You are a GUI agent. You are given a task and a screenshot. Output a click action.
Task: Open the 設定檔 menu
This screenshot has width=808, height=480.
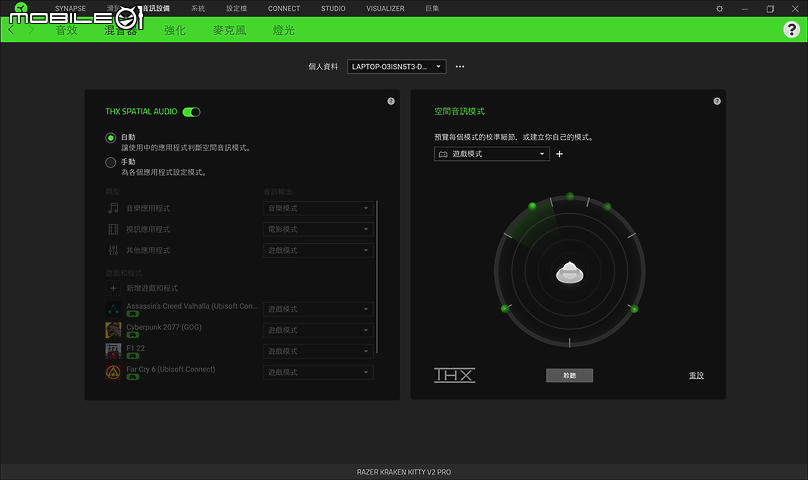click(x=237, y=9)
